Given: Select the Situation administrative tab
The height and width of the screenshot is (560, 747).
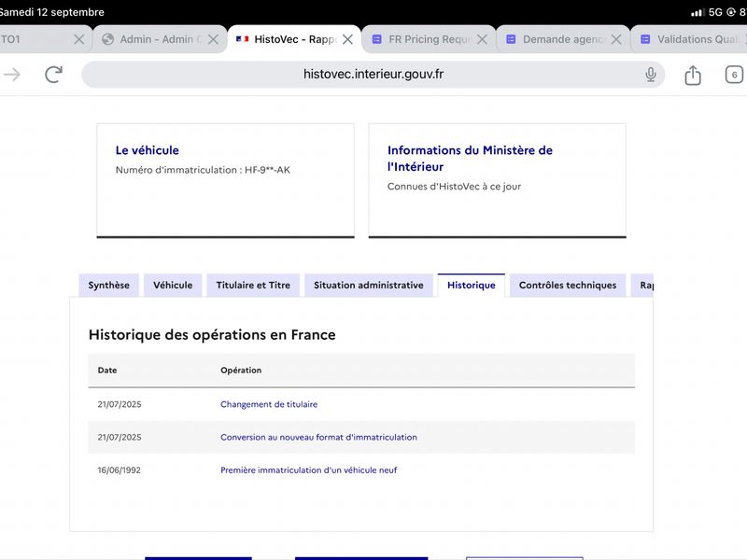Looking at the screenshot, I should pyautogui.click(x=369, y=286).
